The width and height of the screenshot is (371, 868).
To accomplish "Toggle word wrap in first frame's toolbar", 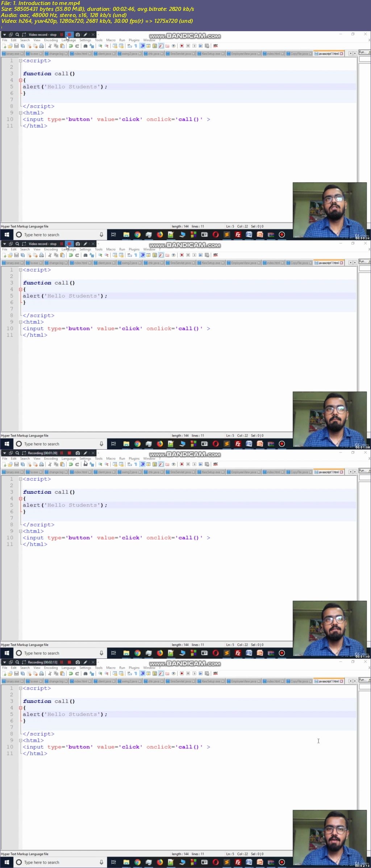I will coord(129,46).
